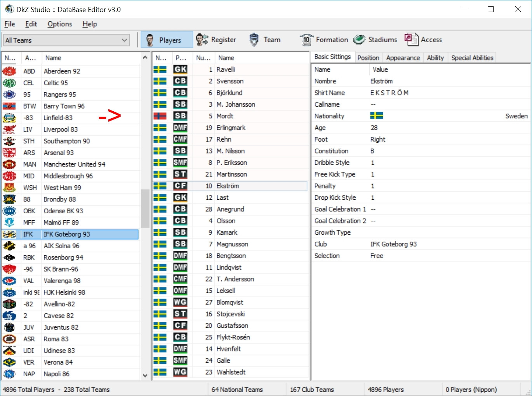This screenshot has height=396, width=532.
Task: Open the Help menu
Action: tap(90, 24)
